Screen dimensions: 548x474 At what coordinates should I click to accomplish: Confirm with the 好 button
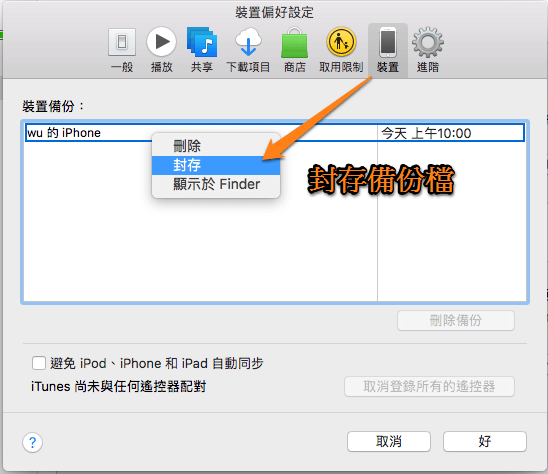coord(485,441)
